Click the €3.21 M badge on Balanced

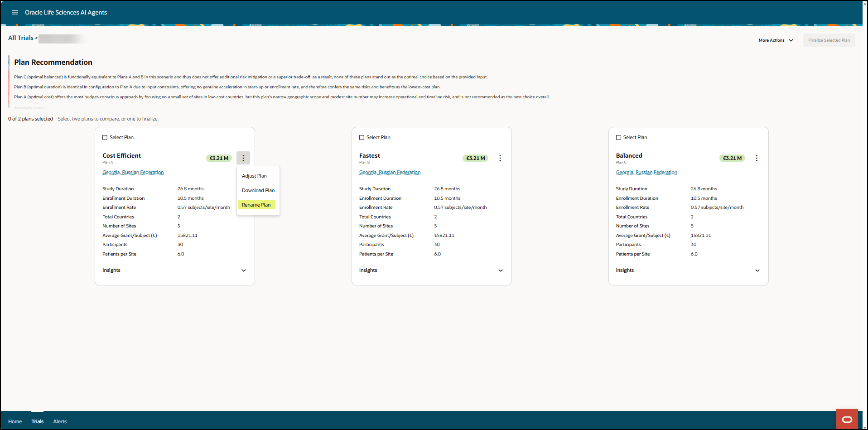click(x=732, y=158)
